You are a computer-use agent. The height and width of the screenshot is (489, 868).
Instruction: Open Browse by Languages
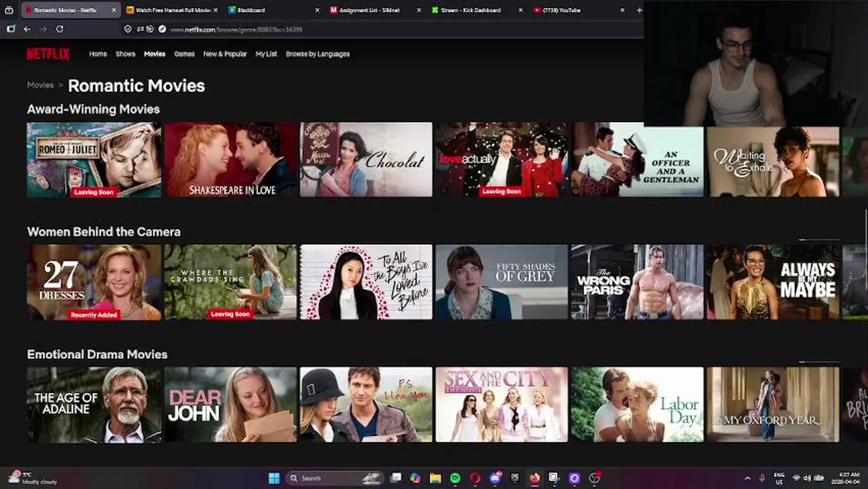click(x=318, y=54)
